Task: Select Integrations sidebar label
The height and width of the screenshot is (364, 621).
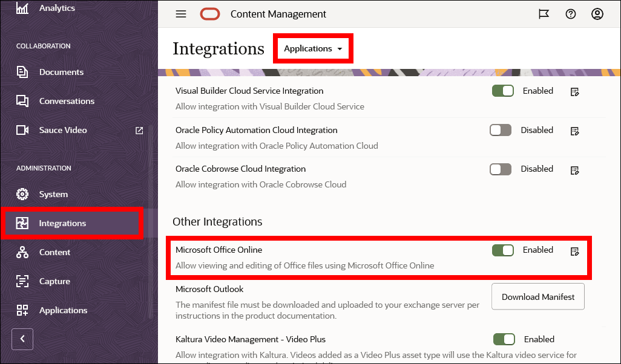Action: [62, 223]
